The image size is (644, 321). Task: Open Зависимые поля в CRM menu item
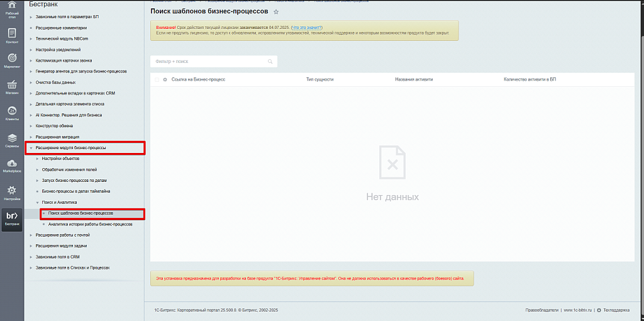pyautogui.click(x=57, y=257)
